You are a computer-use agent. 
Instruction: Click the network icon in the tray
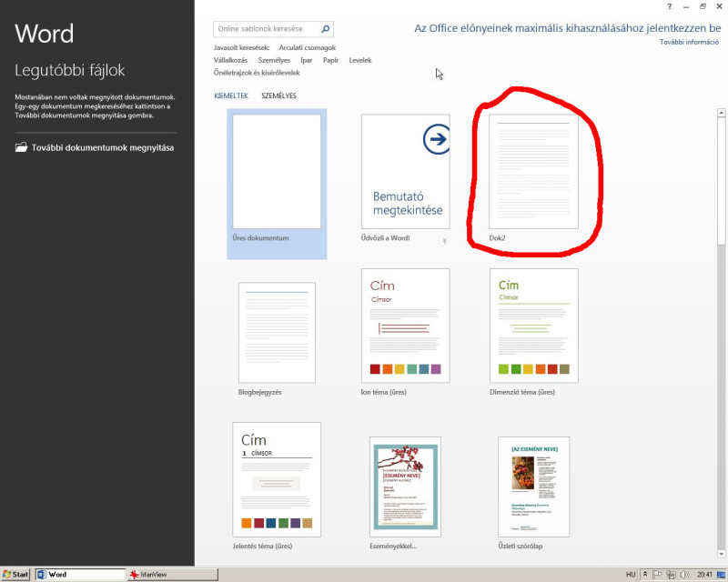pyautogui.click(x=671, y=575)
